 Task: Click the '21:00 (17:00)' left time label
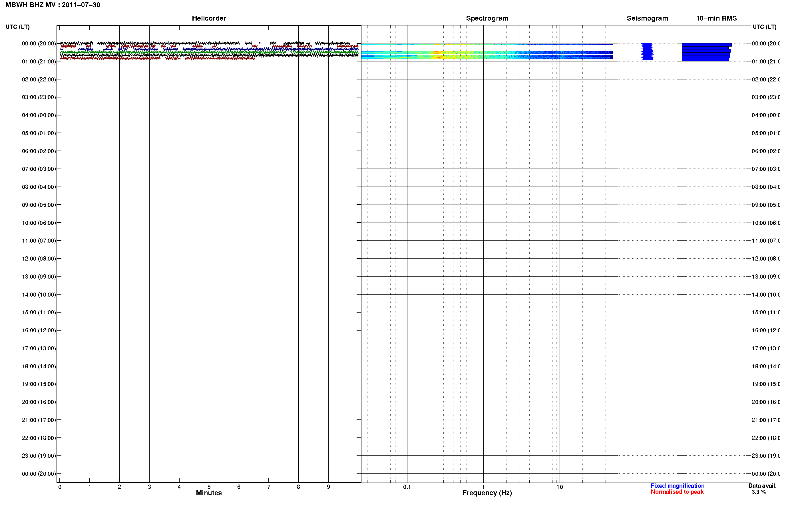pyautogui.click(x=39, y=420)
